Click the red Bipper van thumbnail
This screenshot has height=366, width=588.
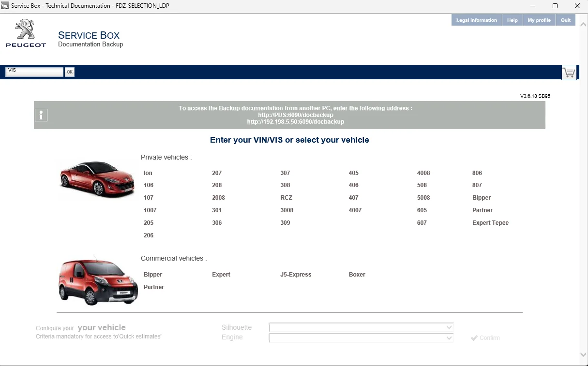tap(98, 282)
